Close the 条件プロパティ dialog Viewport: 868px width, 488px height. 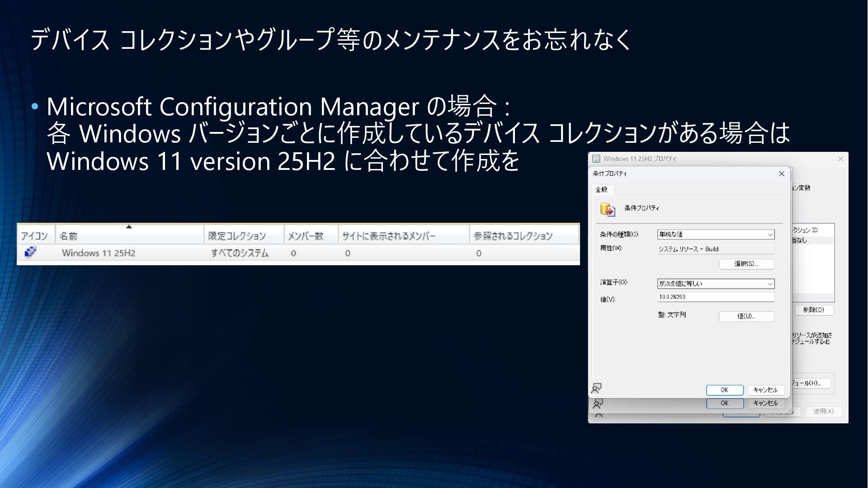click(x=782, y=174)
